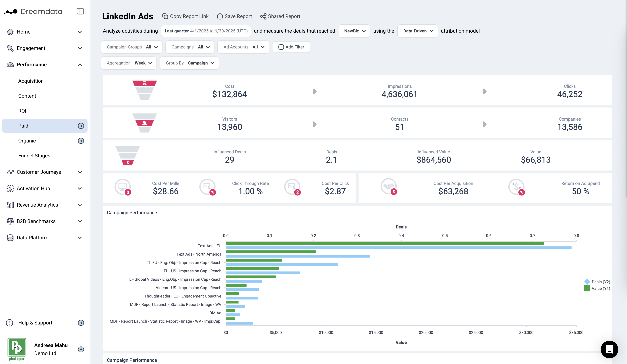Click the middle funnel visitors icon

coord(145,123)
